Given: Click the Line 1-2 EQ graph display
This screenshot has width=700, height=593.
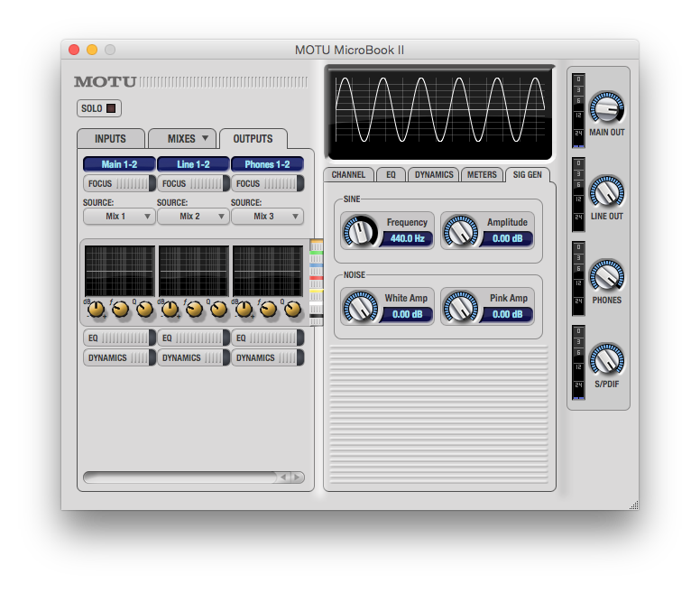Looking at the screenshot, I should [194, 271].
